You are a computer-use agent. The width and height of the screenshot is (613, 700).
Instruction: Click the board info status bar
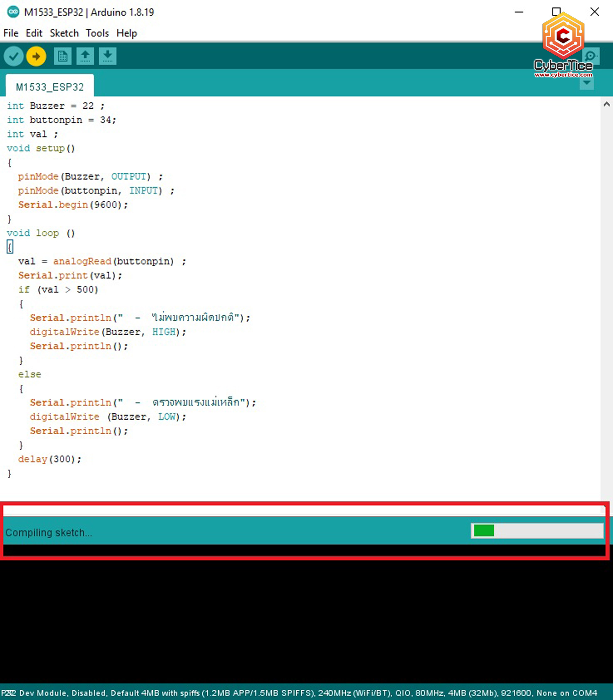click(299, 693)
